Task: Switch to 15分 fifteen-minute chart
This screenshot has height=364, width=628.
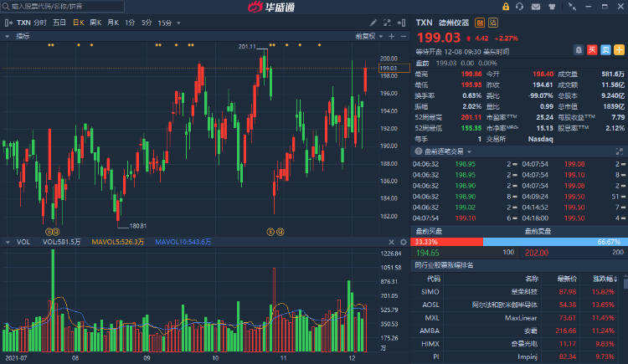Action: point(165,23)
